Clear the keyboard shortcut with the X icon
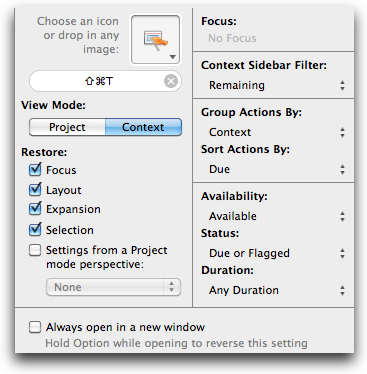 click(171, 81)
